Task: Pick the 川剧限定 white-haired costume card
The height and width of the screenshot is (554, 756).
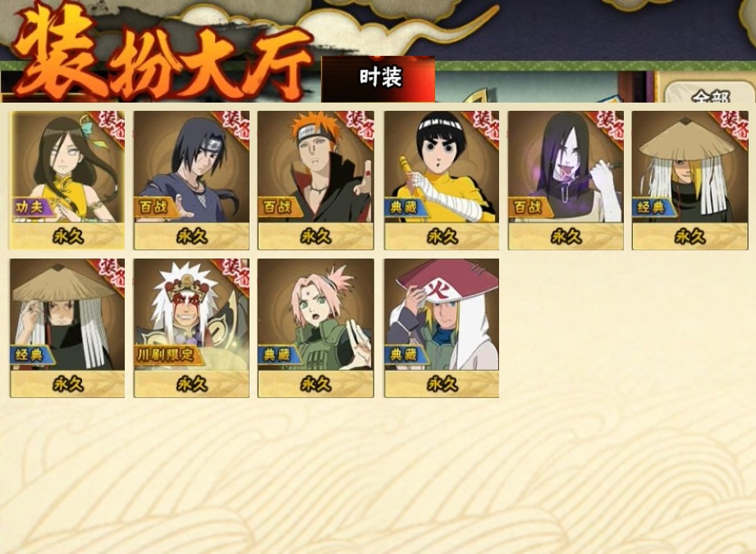Action: coord(191,327)
